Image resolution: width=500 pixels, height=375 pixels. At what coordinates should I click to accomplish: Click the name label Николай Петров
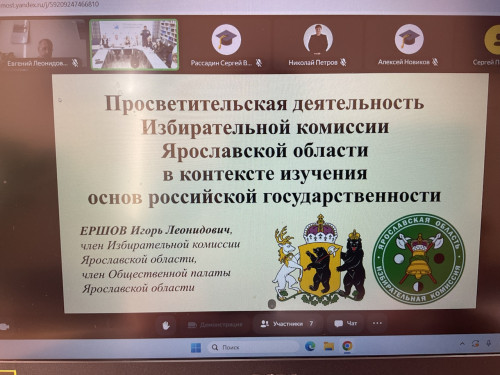point(313,63)
